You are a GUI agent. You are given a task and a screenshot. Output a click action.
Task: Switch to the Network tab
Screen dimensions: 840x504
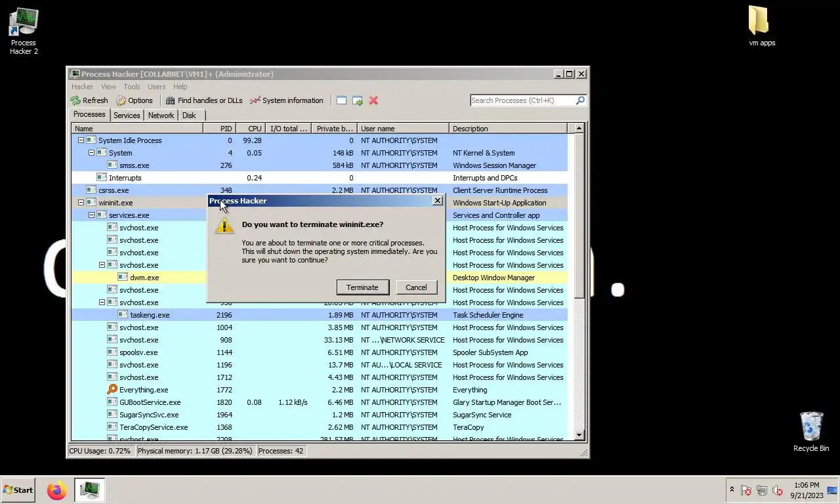point(161,115)
